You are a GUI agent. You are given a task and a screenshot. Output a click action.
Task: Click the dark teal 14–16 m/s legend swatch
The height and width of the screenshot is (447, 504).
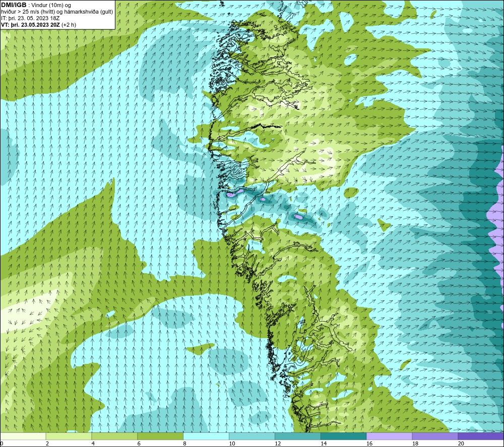click(x=344, y=436)
